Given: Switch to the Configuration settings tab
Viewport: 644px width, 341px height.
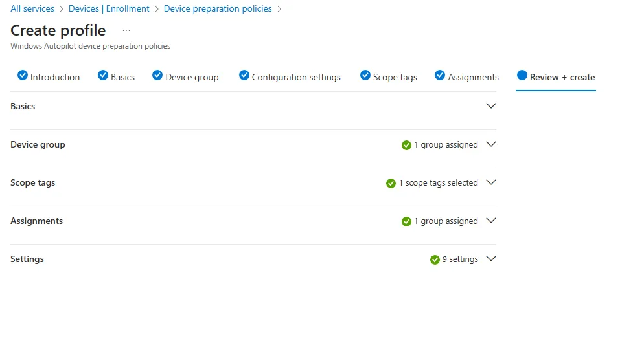Looking at the screenshot, I should (296, 77).
